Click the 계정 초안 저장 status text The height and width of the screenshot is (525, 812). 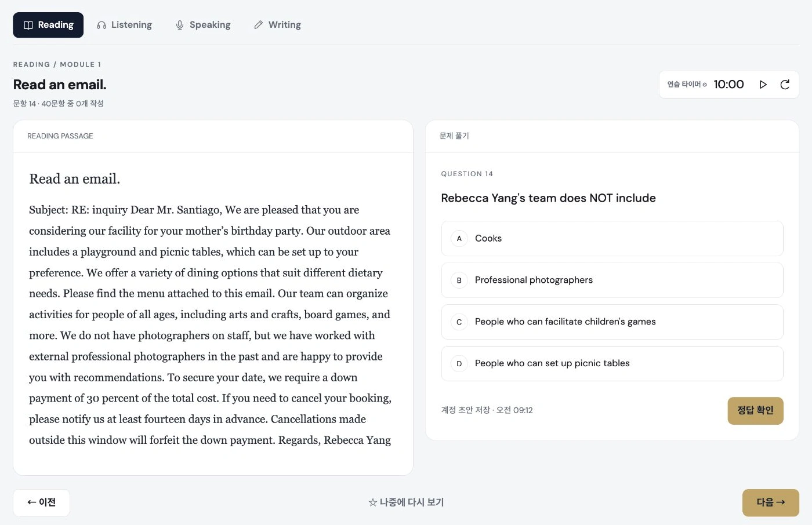[x=487, y=410]
